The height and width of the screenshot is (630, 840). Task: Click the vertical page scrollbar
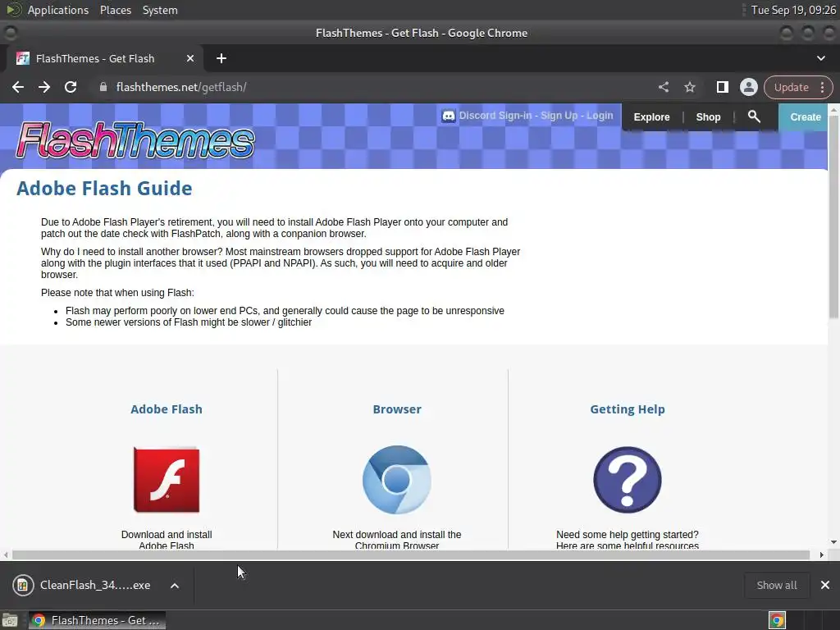point(833,217)
